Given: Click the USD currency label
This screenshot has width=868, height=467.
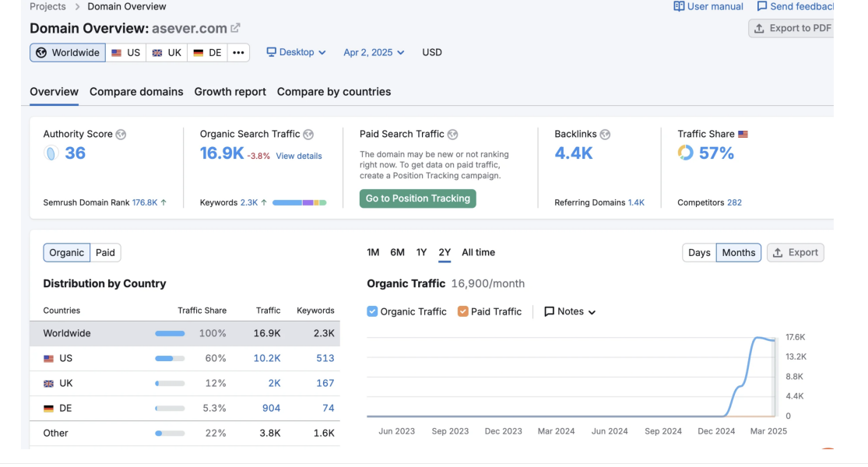Looking at the screenshot, I should click(432, 53).
